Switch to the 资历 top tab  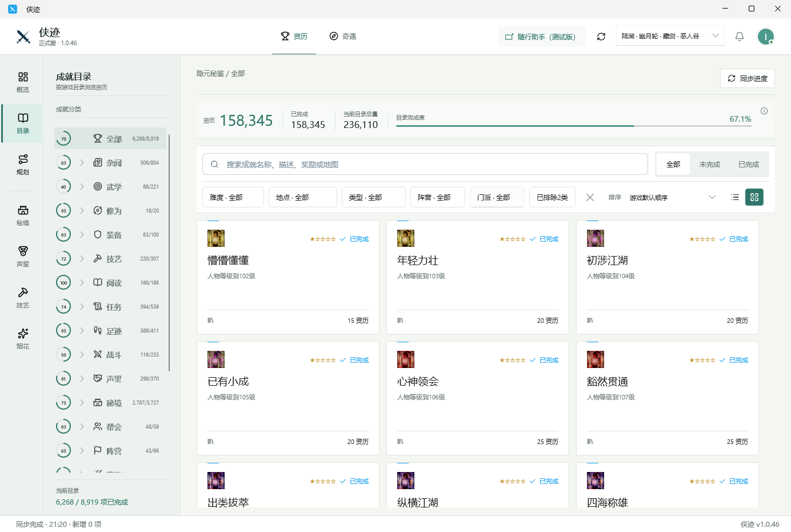pyautogui.click(x=294, y=37)
